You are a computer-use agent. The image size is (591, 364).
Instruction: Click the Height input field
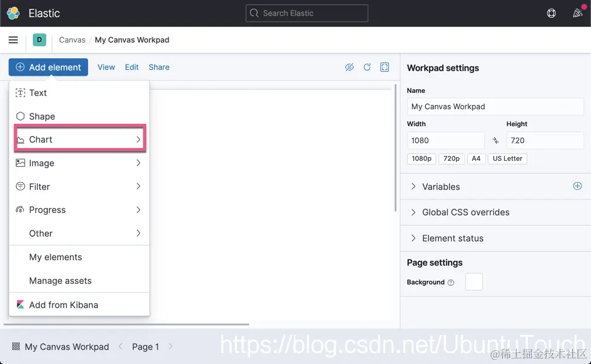(x=545, y=141)
